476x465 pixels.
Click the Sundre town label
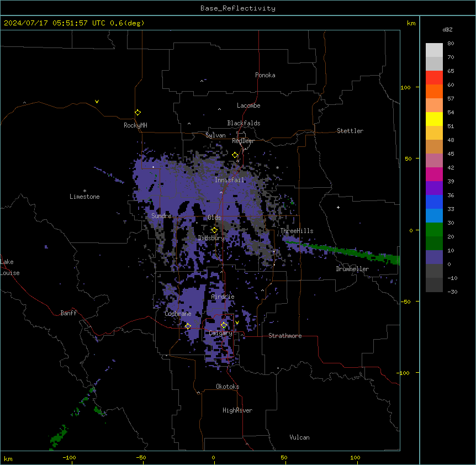[161, 216]
